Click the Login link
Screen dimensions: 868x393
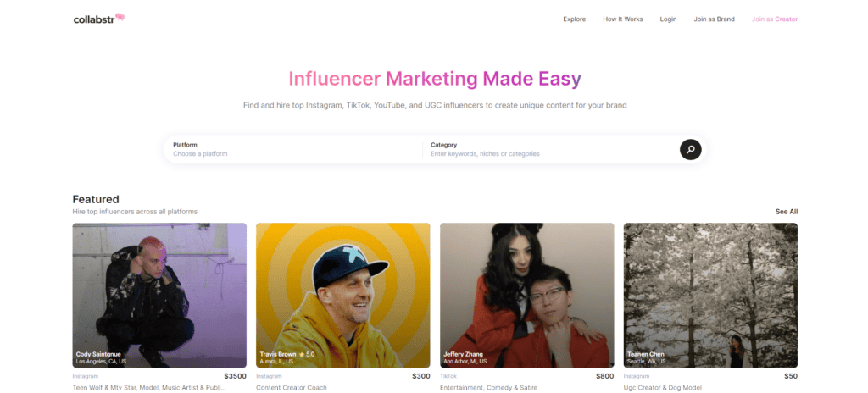coord(668,19)
